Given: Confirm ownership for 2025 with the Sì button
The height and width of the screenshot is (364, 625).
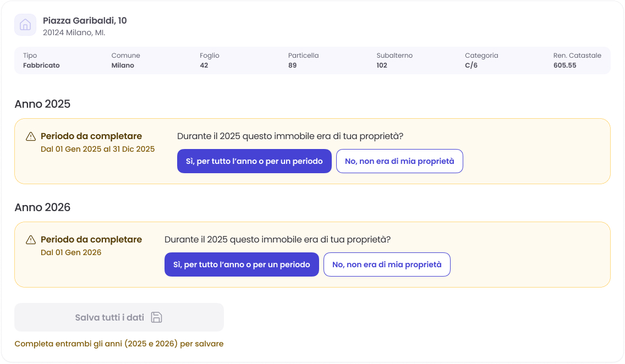Looking at the screenshot, I should pyautogui.click(x=254, y=161).
